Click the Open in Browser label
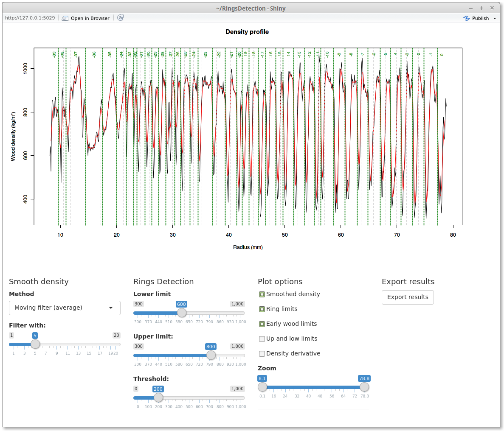The image size is (504, 431). (x=90, y=18)
